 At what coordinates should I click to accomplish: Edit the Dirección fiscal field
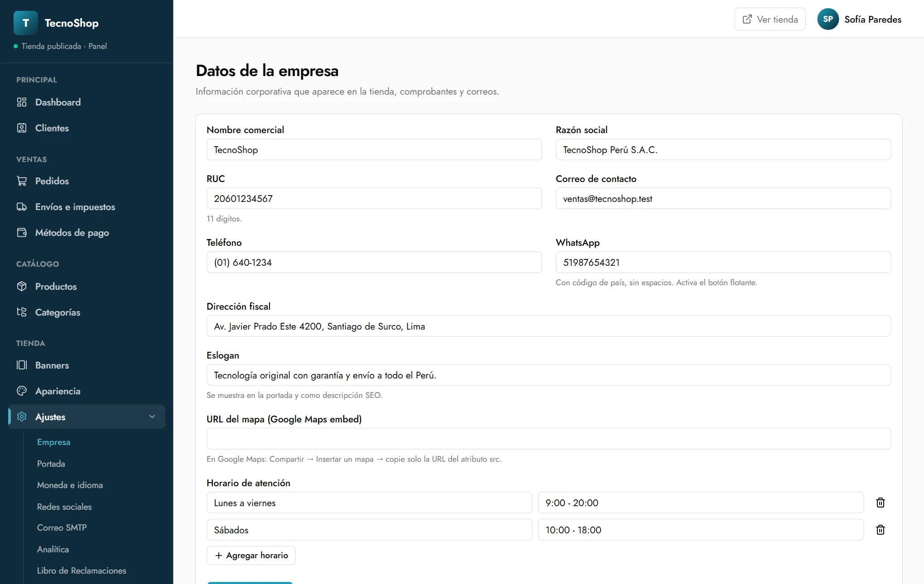[549, 326]
